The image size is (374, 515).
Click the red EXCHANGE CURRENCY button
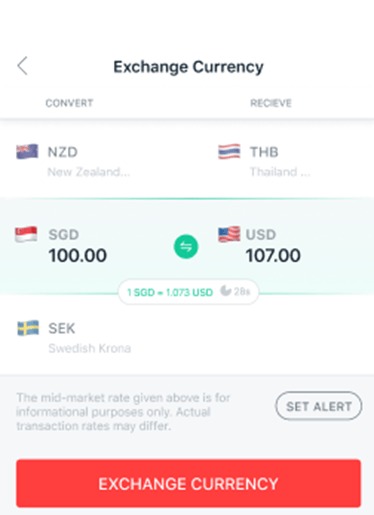[188, 483]
